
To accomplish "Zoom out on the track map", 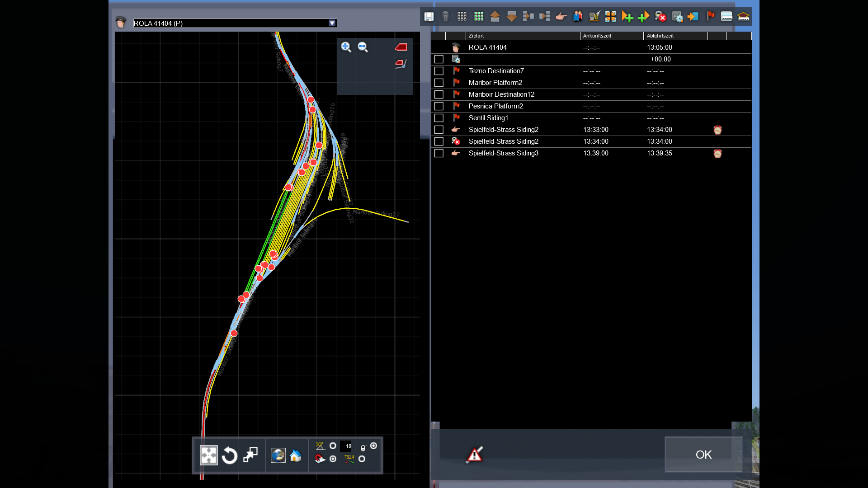I will [x=363, y=47].
